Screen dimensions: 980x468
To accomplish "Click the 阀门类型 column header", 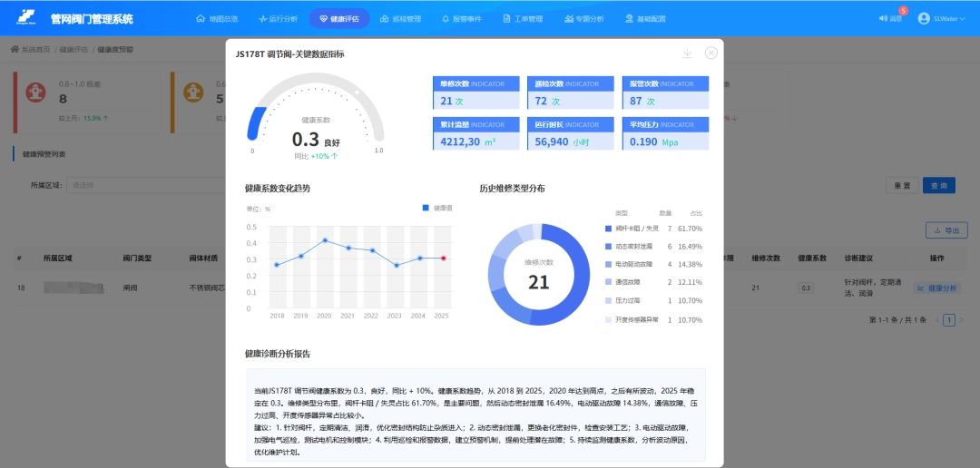I will tap(138, 258).
